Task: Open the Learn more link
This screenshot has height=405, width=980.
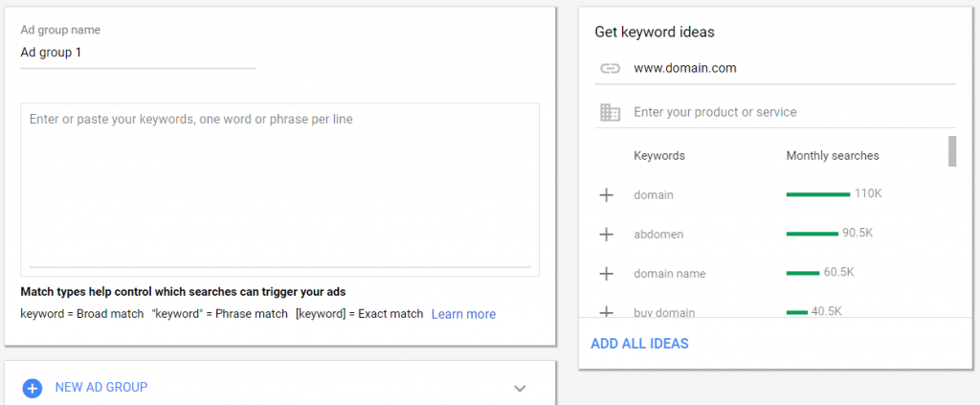Action: pyautogui.click(x=463, y=314)
